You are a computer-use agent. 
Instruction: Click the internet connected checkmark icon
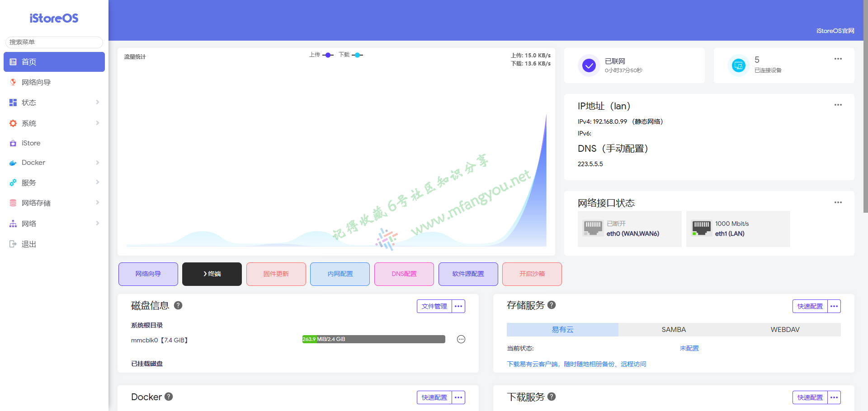point(589,66)
